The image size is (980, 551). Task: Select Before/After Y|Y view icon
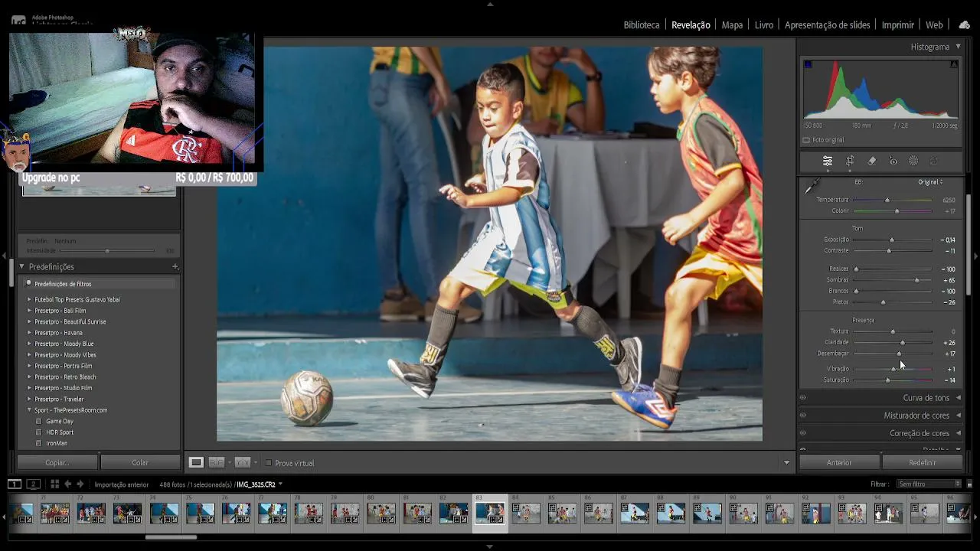[x=243, y=462]
